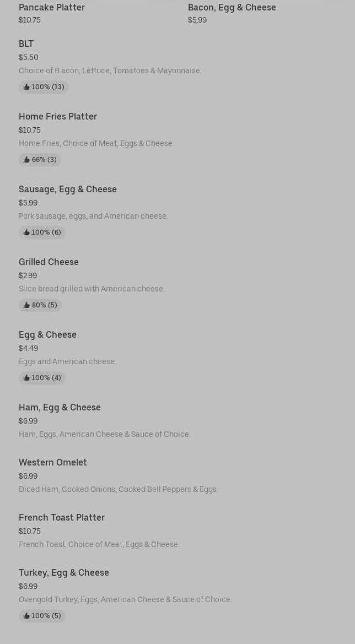Click the French Toast Platter description text
Screen dimensions: 355x644
99,544
